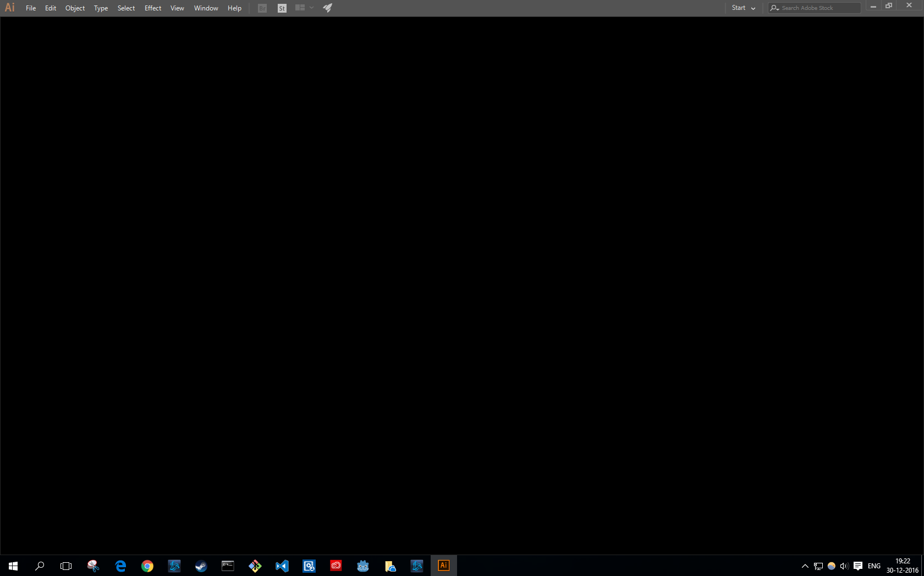Launch Visual Studio Code from the taskbar
The image size is (924, 576).
[282, 566]
